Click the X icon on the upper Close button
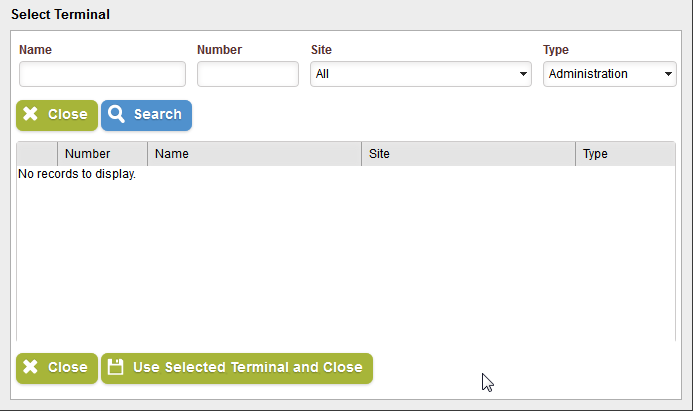Viewport: 693px width, 411px height. pos(31,115)
